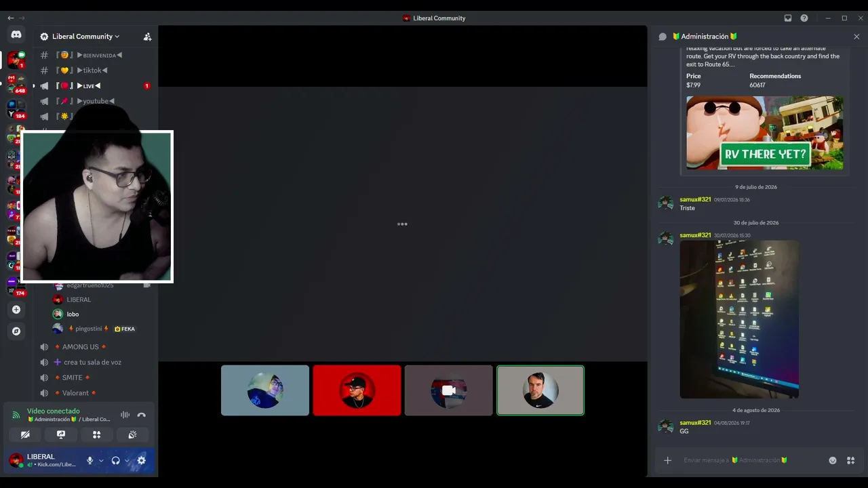This screenshot has height=488, width=868.
Task: Click the FEKA tag beside pingostini
Action: point(125,329)
